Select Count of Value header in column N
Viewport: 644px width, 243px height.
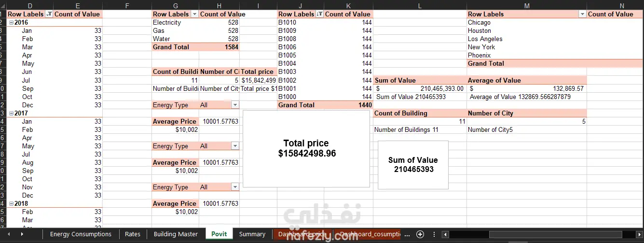tap(615, 14)
